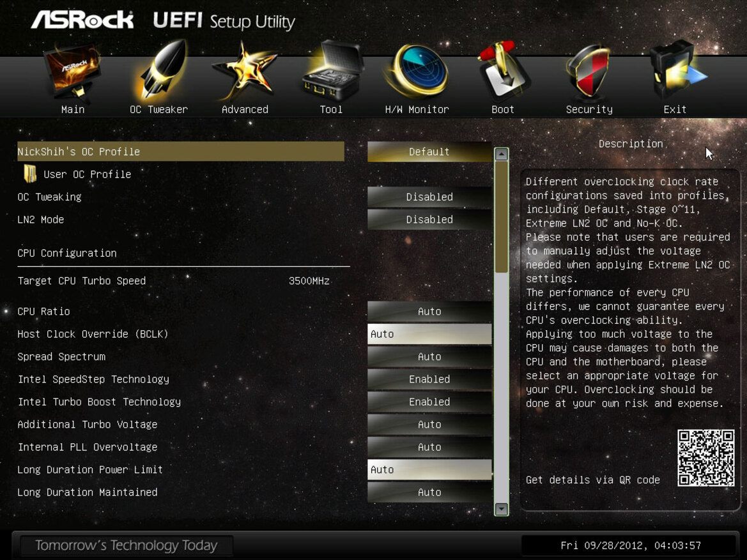Click the scrollbar up arrow

501,155
